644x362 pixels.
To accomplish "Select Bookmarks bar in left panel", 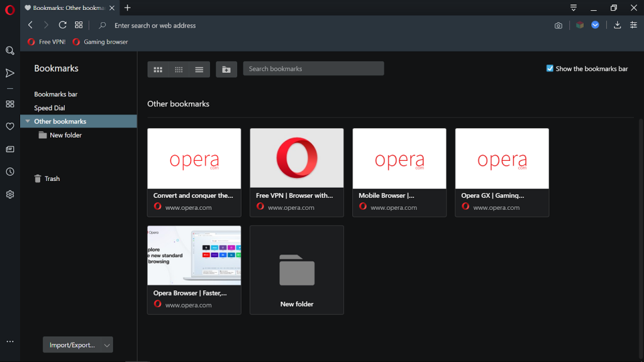I will (x=55, y=94).
